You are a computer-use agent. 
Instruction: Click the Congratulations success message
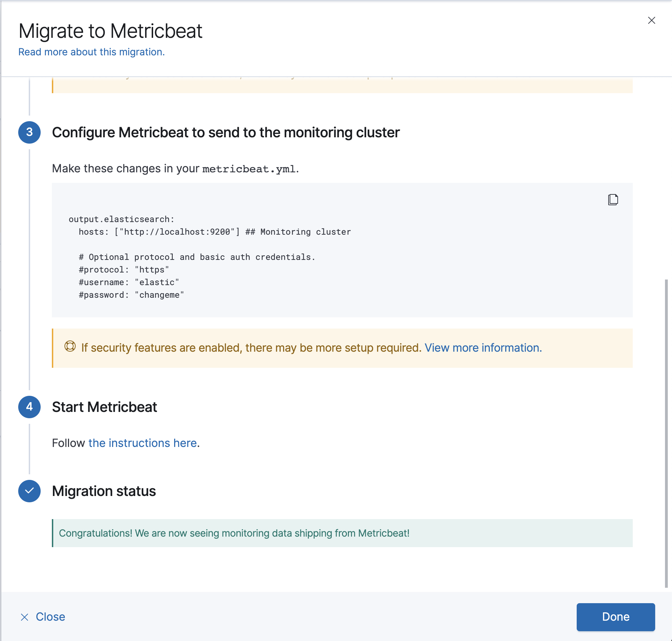342,533
